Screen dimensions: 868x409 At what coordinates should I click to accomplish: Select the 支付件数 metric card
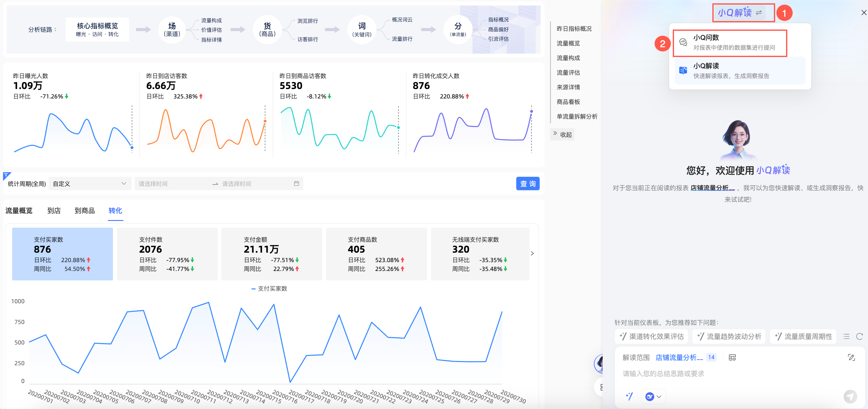click(x=167, y=254)
